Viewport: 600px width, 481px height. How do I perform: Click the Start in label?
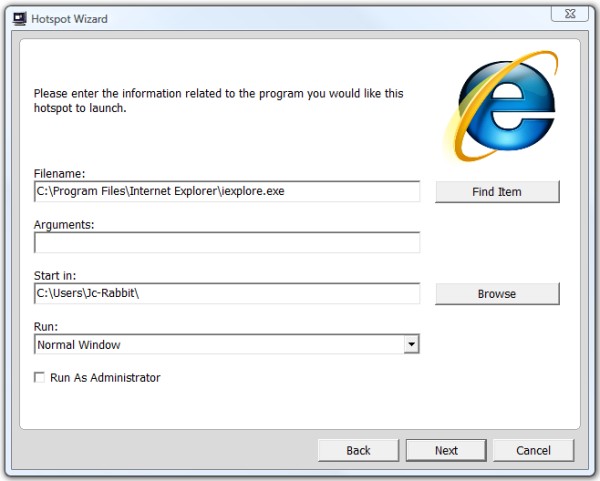55,276
